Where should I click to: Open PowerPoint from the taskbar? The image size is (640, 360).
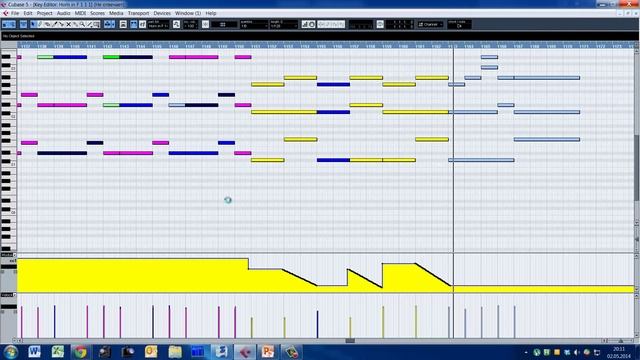268,351
